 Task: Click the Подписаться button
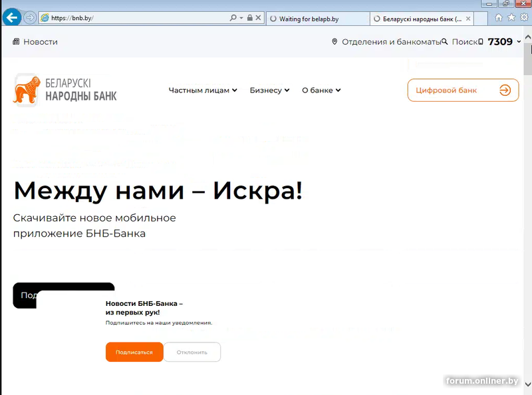134,352
